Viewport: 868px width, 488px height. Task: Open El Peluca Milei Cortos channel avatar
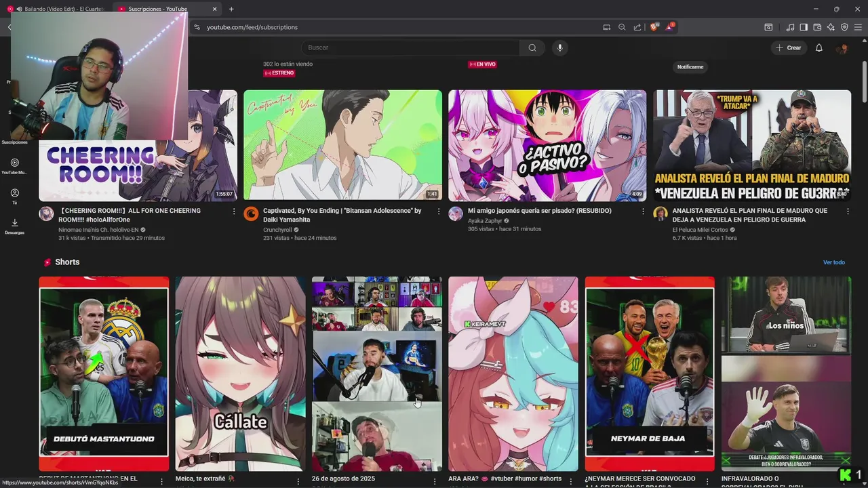click(660, 213)
